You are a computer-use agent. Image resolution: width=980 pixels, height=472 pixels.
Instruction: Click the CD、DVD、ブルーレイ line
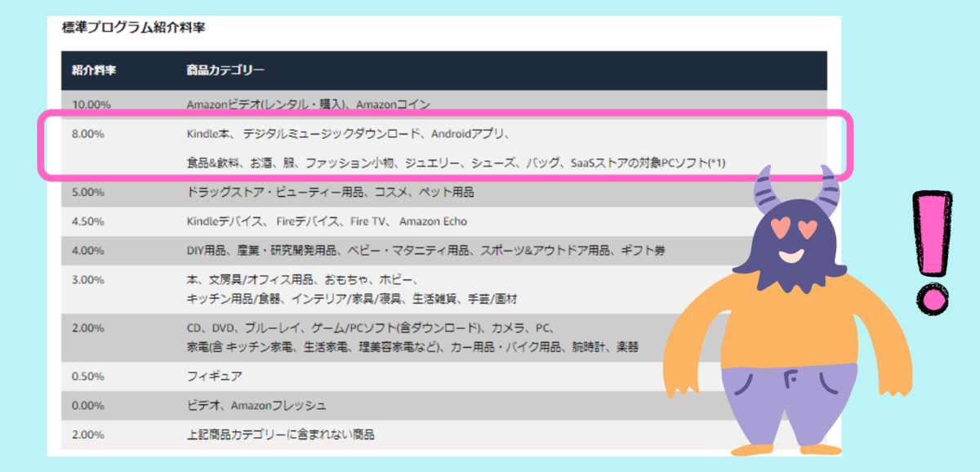coord(371,328)
